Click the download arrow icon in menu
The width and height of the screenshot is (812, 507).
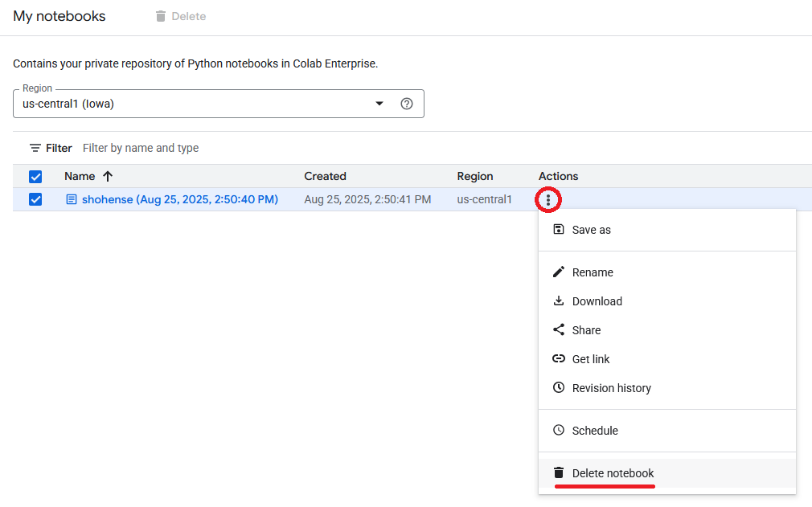coord(559,301)
